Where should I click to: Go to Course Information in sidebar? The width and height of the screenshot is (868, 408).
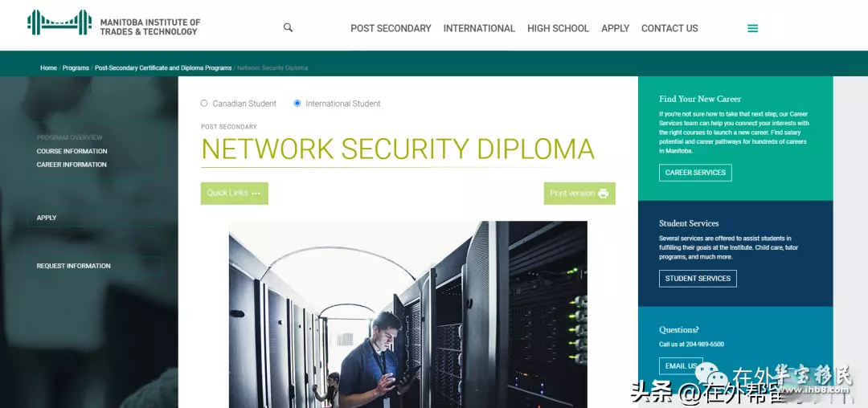coord(72,151)
